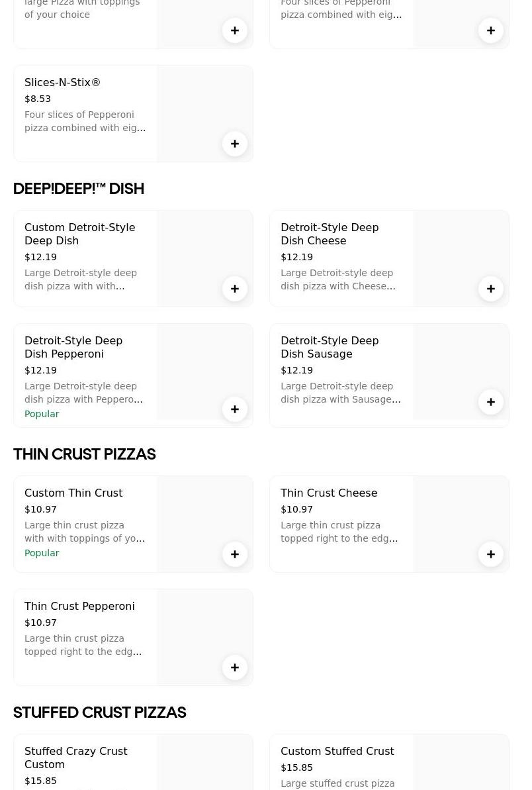View Detroit-Style Deep Dish Cheese item
The image size is (532, 790).
tap(330, 234)
